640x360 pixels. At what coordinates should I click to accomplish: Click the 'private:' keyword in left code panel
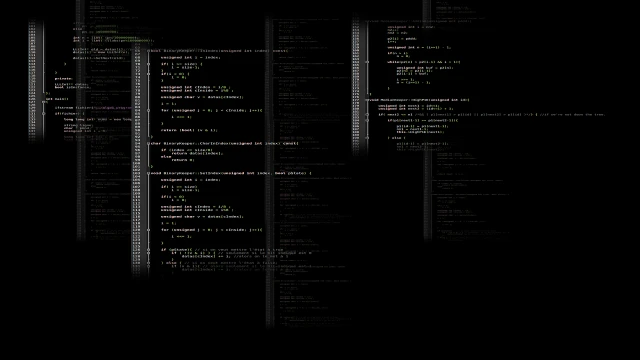pos(64,79)
